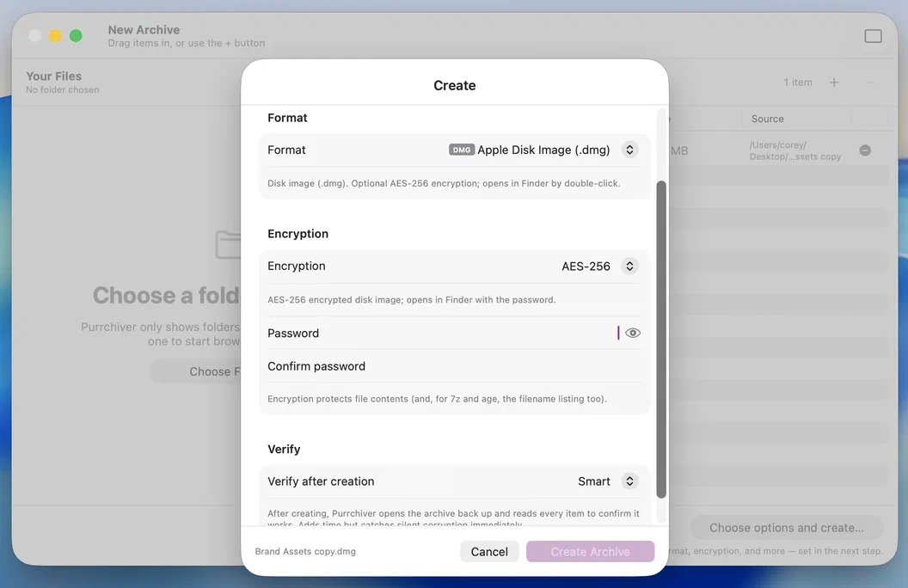Click the Choose Folder button behind dialog
The width and height of the screenshot is (908, 588).
coord(197,371)
